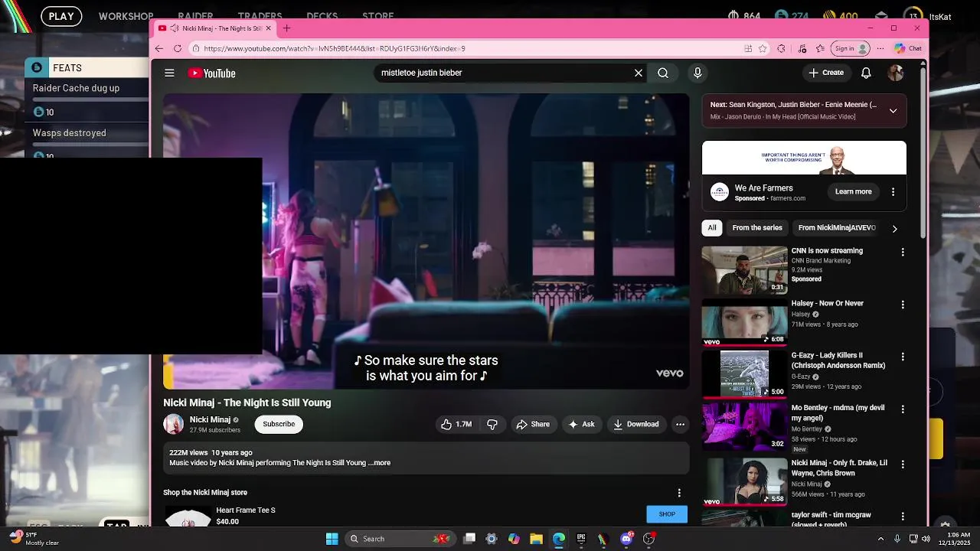Like the Nicki Minaj video
Image resolution: width=980 pixels, height=551 pixels.
(456, 424)
